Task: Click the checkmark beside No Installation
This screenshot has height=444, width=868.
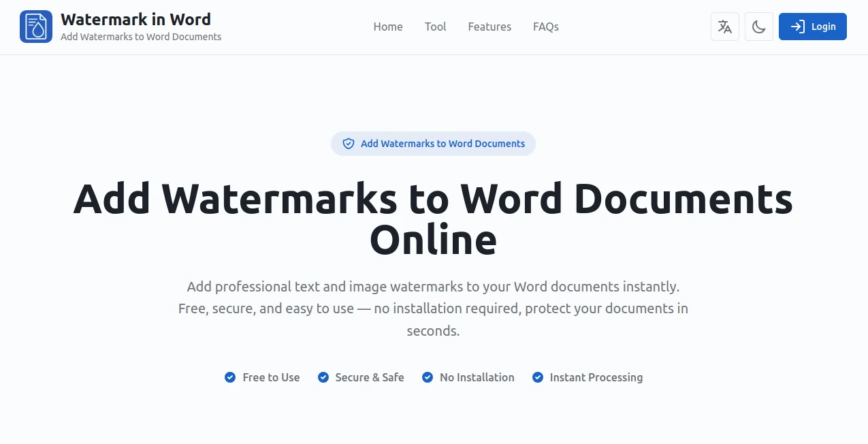Action: tap(428, 377)
